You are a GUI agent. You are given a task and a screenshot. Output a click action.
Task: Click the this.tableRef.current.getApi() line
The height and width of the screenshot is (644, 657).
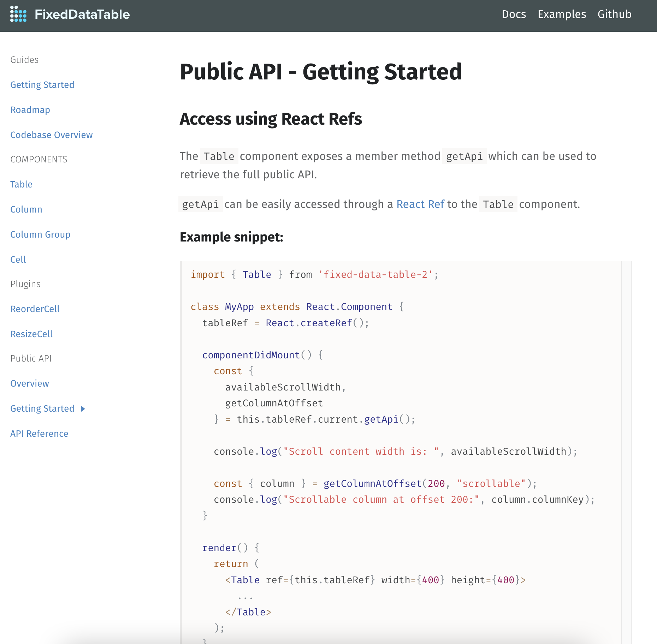314,419
